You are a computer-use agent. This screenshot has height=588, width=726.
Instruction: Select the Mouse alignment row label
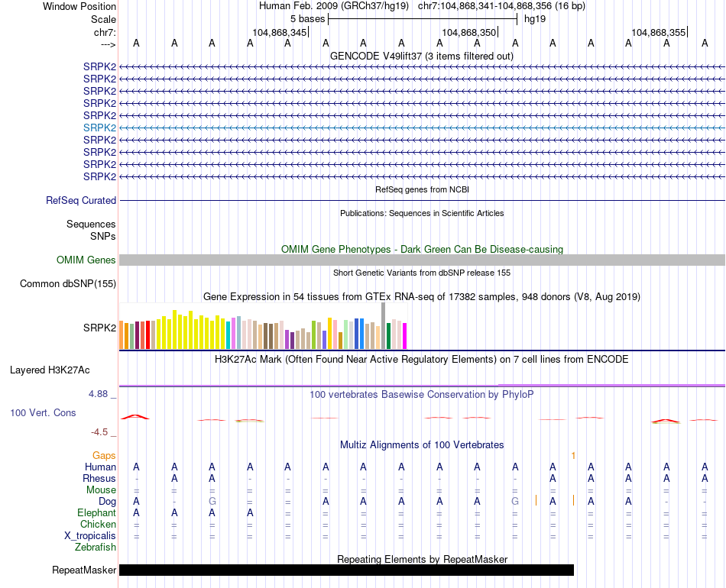[x=101, y=490]
